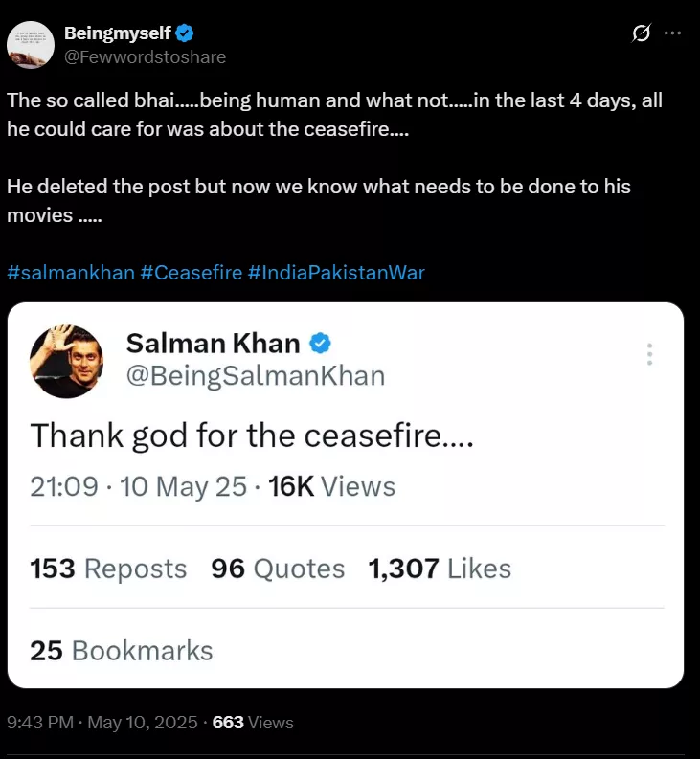Open the #Ceasefire hashtag
Viewport: 700px width, 759px height.
click(191, 273)
